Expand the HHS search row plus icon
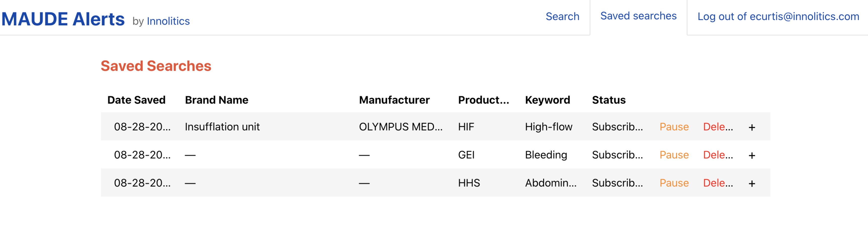Viewport: 868px width, 226px height. [x=751, y=183]
